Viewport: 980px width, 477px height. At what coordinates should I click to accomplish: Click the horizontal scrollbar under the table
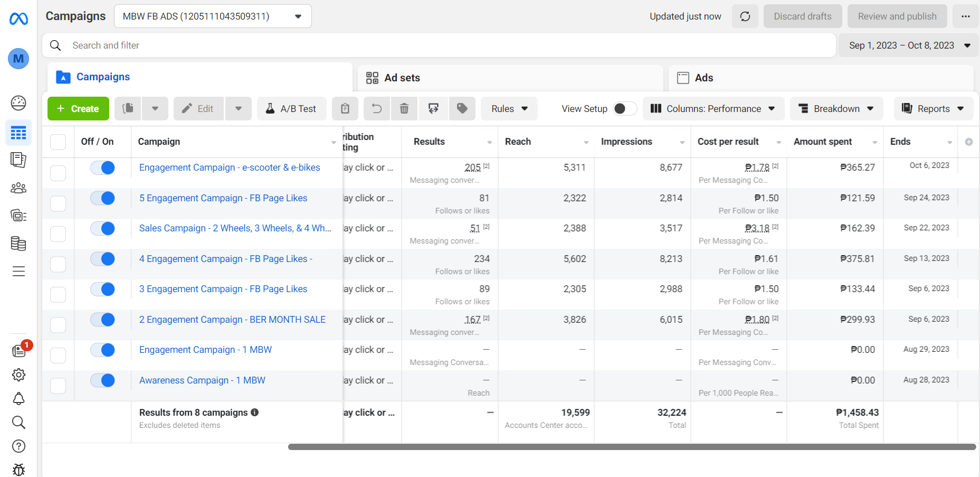coord(632,447)
